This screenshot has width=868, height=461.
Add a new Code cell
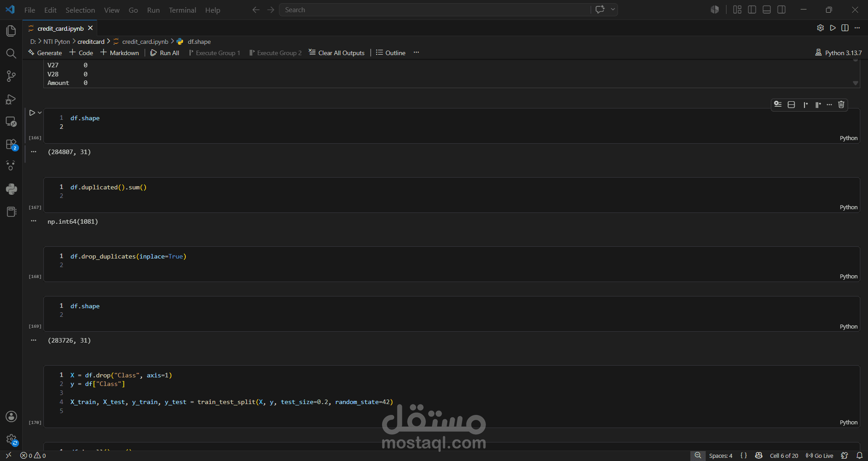(x=81, y=53)
